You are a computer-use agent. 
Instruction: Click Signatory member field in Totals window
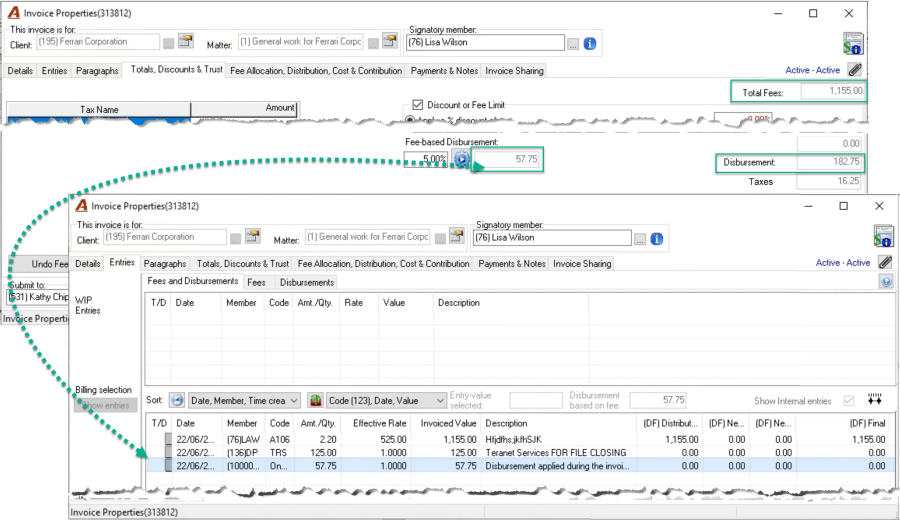pyautogui.click(x=486, y=42)
